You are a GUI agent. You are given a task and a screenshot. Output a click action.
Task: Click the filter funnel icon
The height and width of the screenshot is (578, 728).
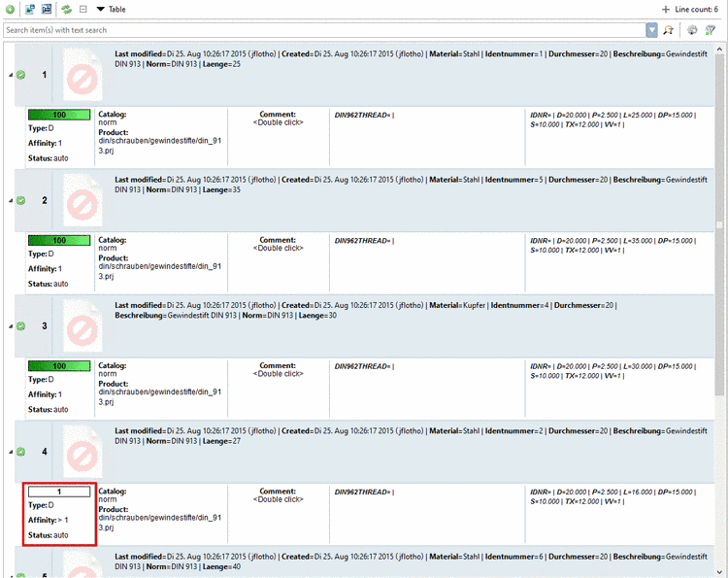click(710, 30)
